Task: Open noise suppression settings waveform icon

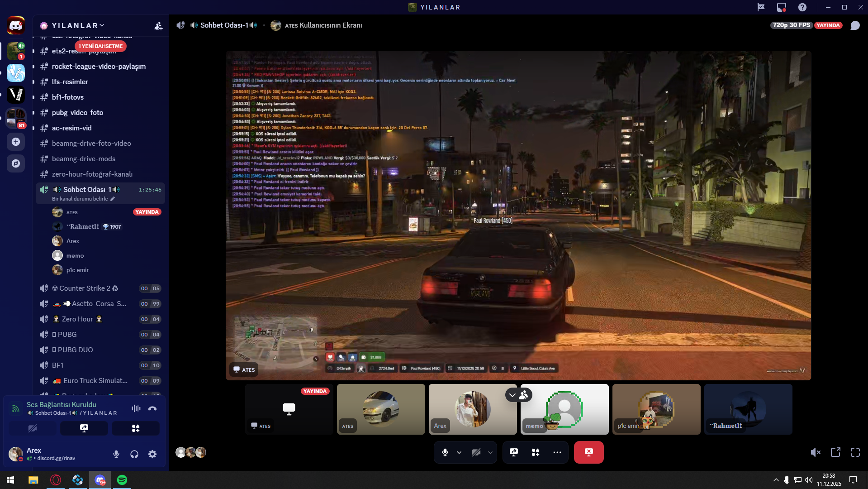Action: pos(136,408)
